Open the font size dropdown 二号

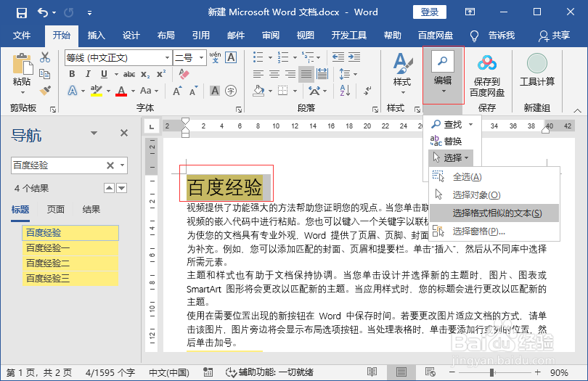pos(201,58)
